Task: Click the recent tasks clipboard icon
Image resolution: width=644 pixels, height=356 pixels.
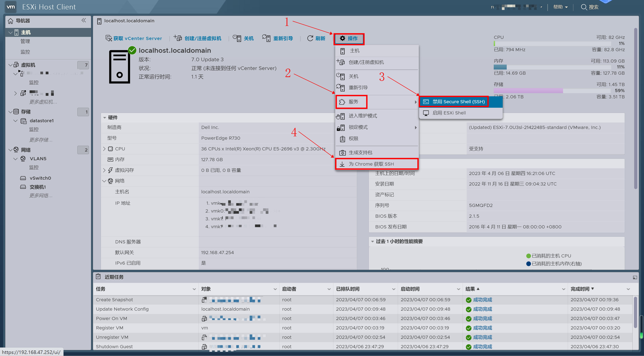Action: point(98,277)
